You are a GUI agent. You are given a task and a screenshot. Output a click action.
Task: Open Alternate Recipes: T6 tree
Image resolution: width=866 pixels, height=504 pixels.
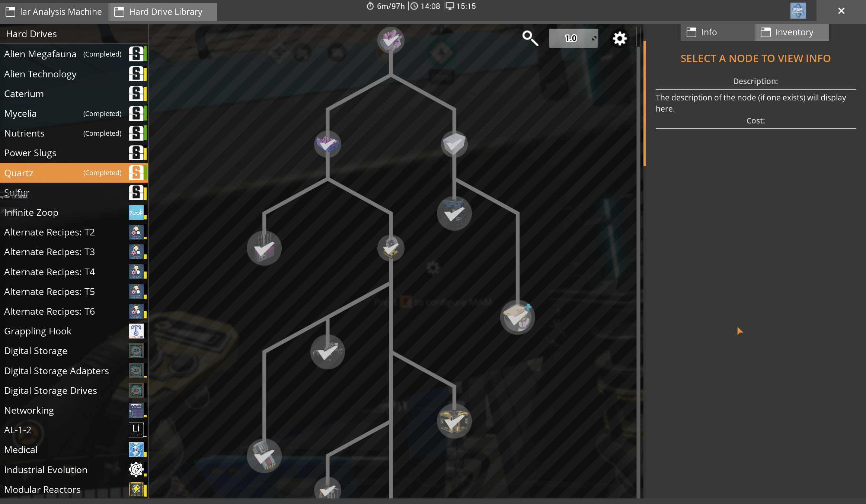(74, 311)
